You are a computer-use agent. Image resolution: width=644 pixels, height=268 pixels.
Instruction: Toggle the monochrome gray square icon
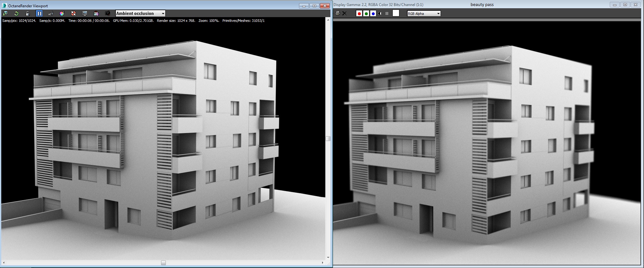(x=387, y=13)
